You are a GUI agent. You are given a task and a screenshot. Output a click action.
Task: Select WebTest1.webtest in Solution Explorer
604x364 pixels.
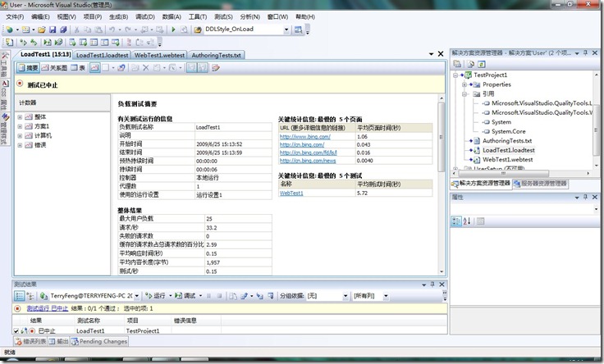508,160
